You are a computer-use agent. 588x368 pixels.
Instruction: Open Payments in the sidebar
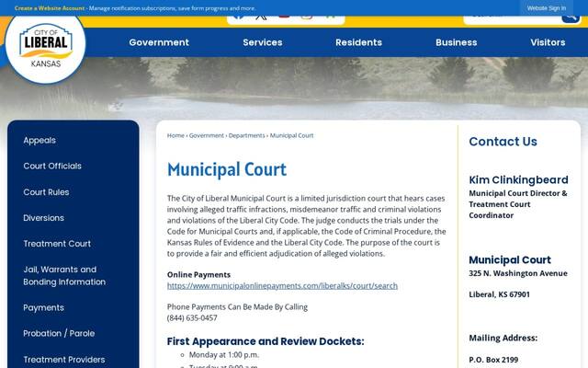[43, 308]
